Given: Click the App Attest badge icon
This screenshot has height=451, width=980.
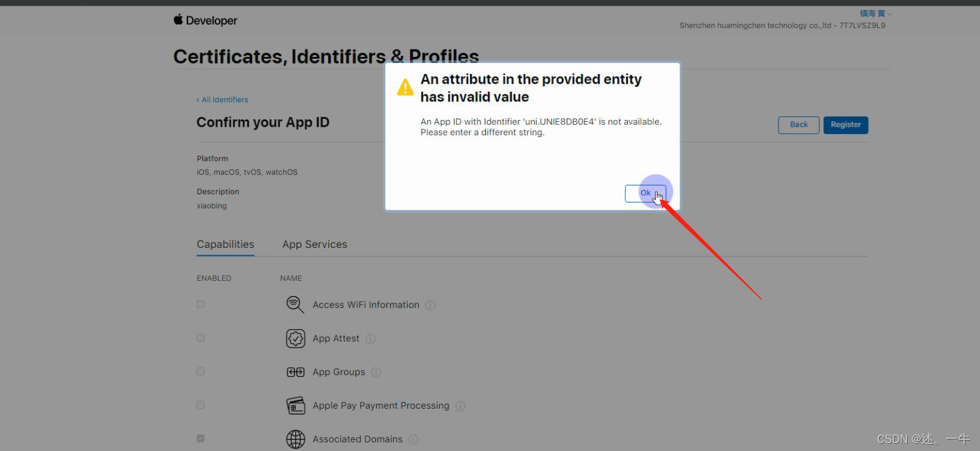Looking at the screenshot, I should pyautogui.click(x=296, y=338).
